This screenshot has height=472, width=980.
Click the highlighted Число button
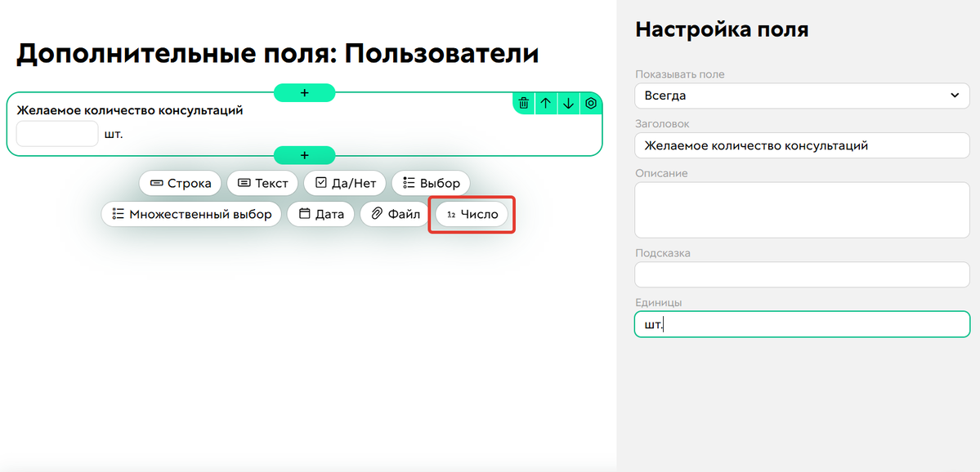pyautogui.click(x=472, y=214)
